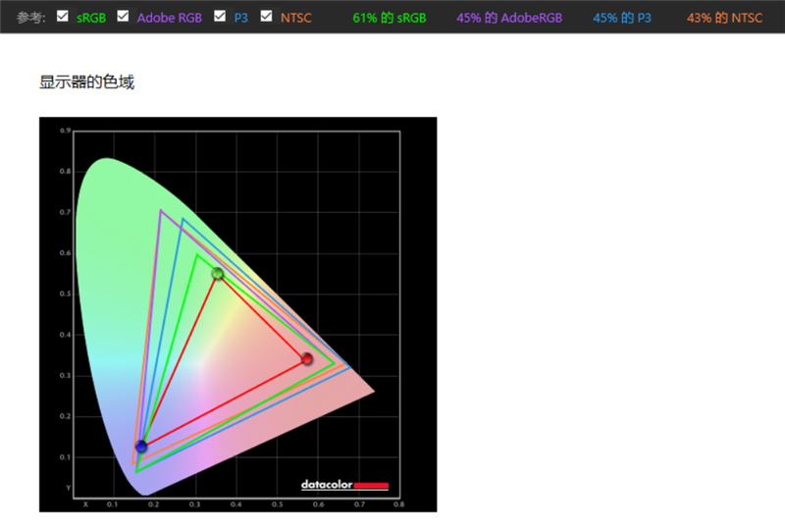Select the '45% 的 AdobeRGB' result text

(509, 18)
